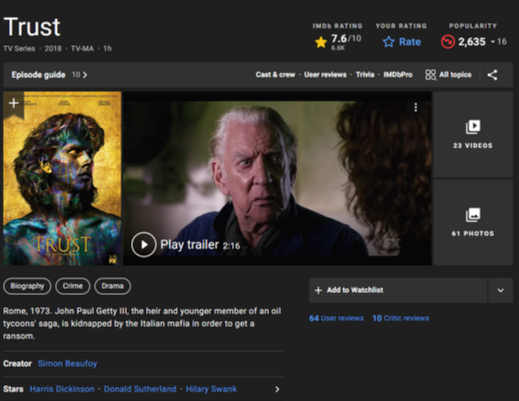Click the Add to Watchlist button
519x401 pixels.
398,290
